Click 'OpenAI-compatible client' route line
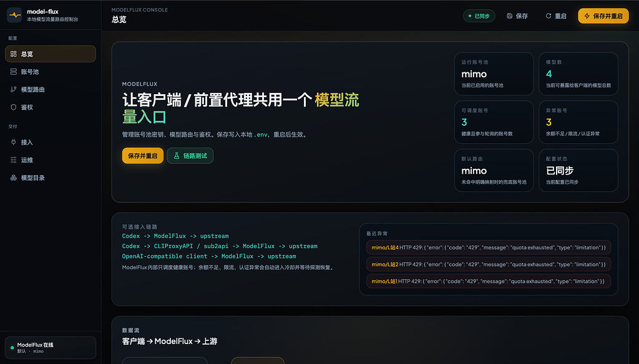 pyautogui.click(x=209, y=257)
